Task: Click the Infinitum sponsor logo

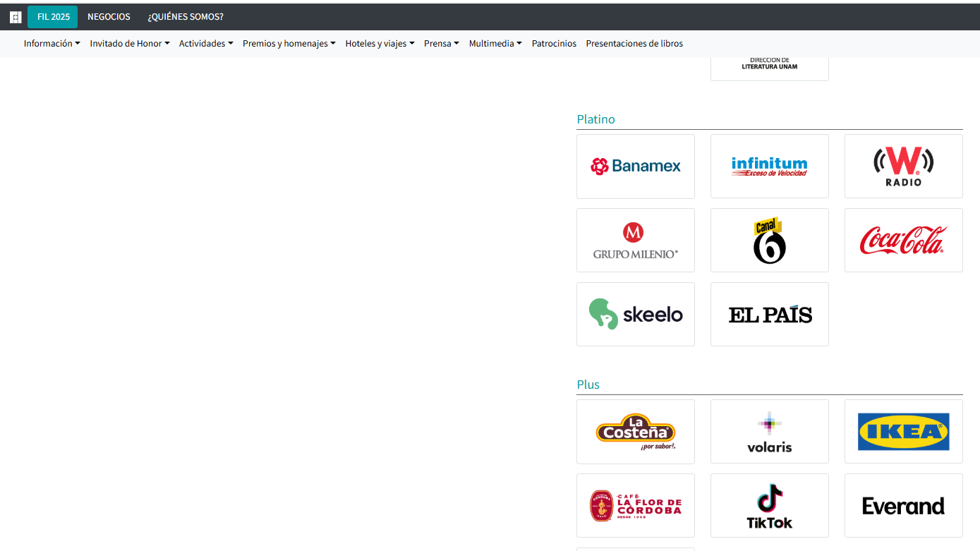Action: coord(769,166)
